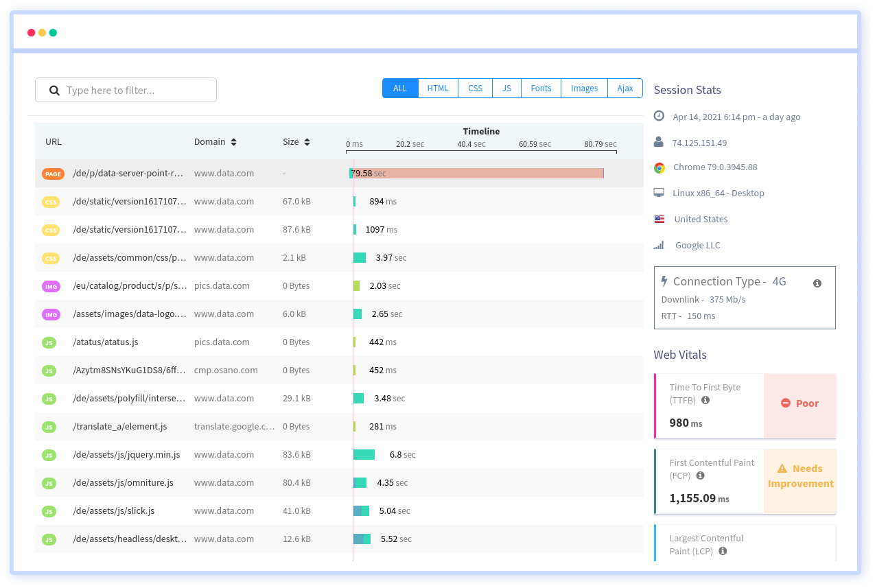
Task: Click the orange PAGE badge in first row
Action: (x=53, y=174)
